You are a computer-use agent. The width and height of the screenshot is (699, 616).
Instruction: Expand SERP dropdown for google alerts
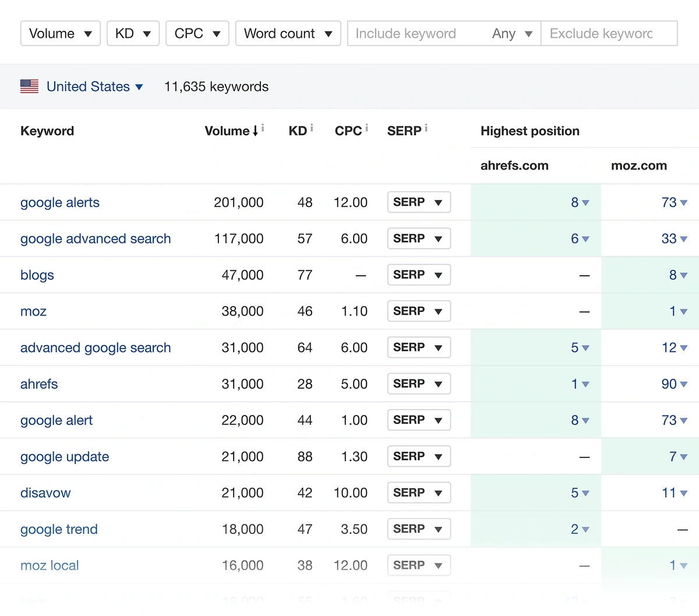[419, 202]
